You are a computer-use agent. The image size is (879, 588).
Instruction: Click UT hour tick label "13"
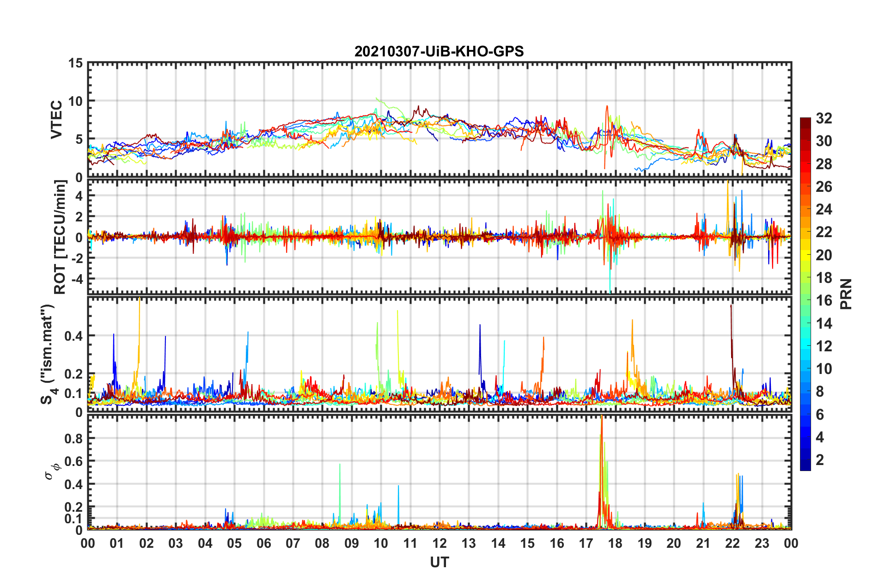[x=469, y=543]
